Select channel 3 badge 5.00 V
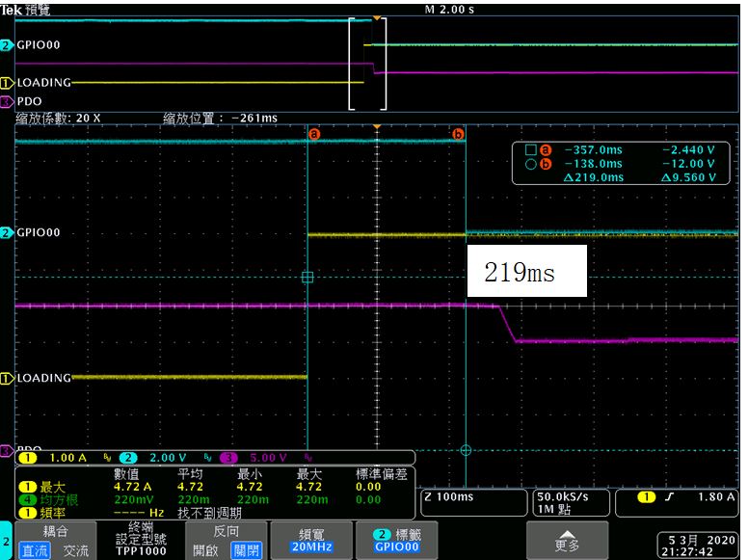The width and height of the screenshot is (748, 560). [x=254, y=459]
